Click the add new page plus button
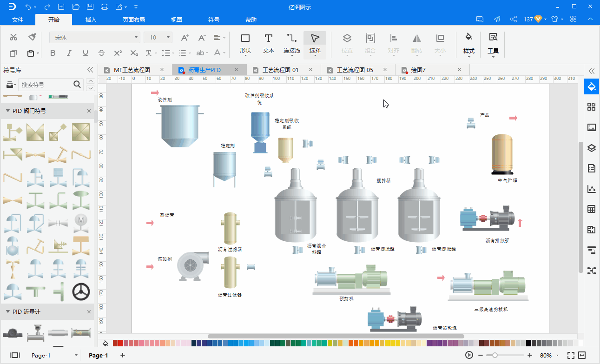 123,355
